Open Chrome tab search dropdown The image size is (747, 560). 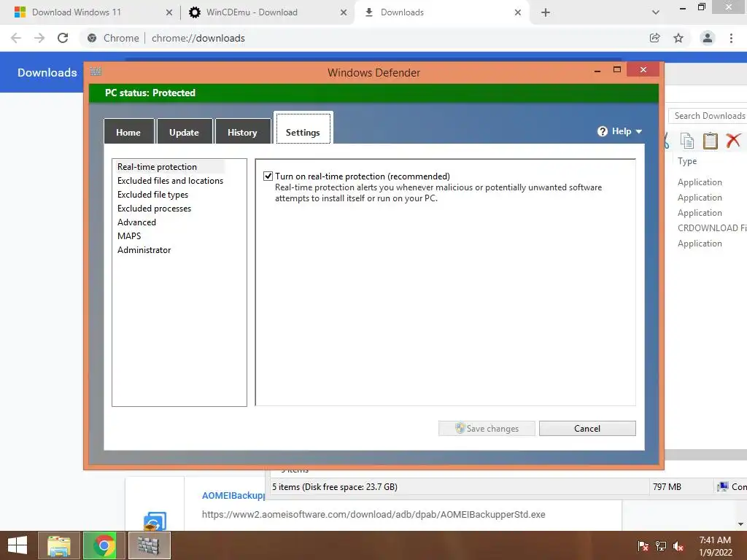coord(656,12)
